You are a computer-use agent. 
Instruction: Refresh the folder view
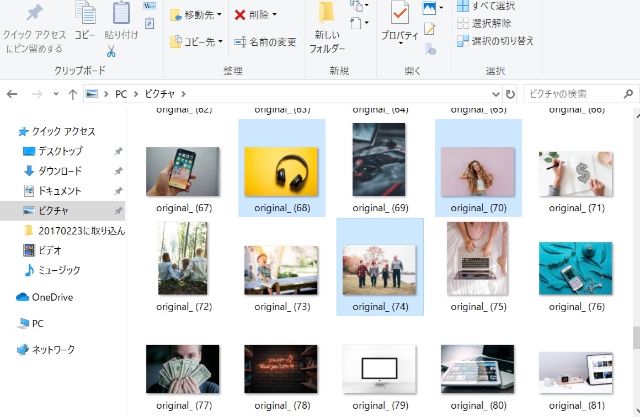tap(510, 94)
